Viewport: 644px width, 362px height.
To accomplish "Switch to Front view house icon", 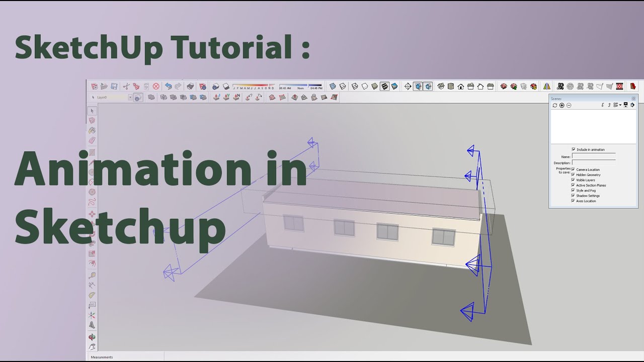I will [x=460, y=86].
